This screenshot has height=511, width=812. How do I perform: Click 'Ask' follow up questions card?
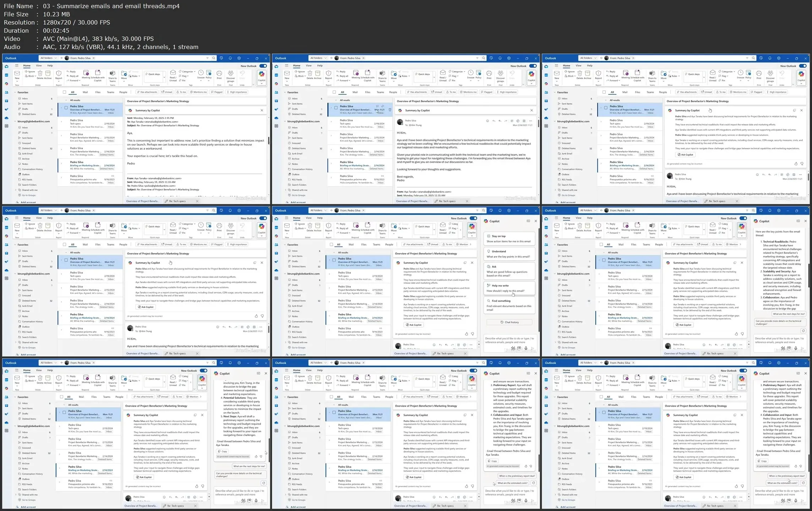coord(509,271)
